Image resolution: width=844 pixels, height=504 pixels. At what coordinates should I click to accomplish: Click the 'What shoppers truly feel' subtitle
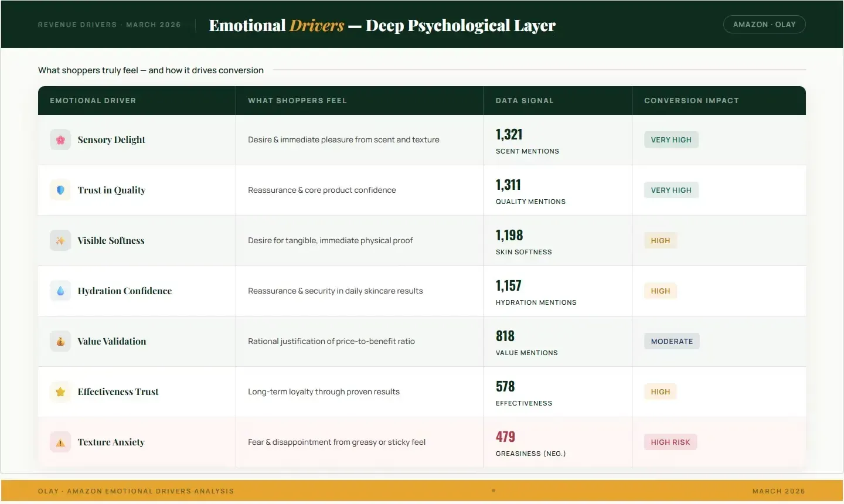[151, 70]
